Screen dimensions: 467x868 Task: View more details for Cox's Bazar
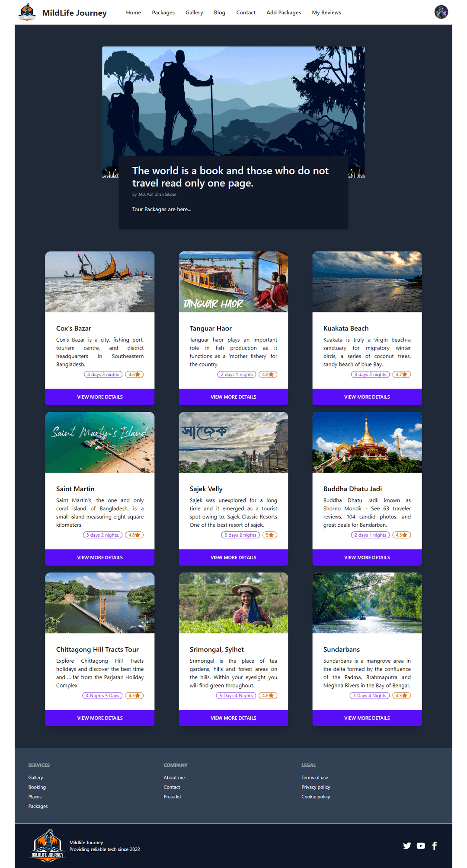[x=100, y=397]
